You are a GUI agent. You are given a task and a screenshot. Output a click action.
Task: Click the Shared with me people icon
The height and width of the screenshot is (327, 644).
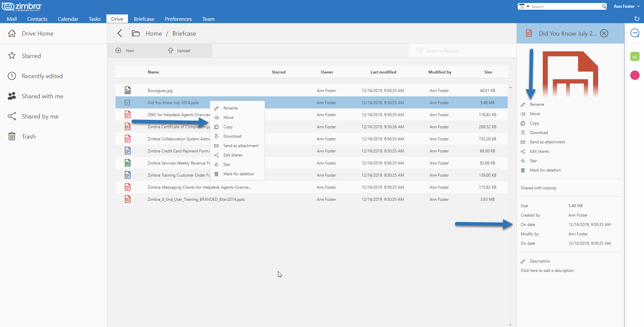[x=12, y=96]
